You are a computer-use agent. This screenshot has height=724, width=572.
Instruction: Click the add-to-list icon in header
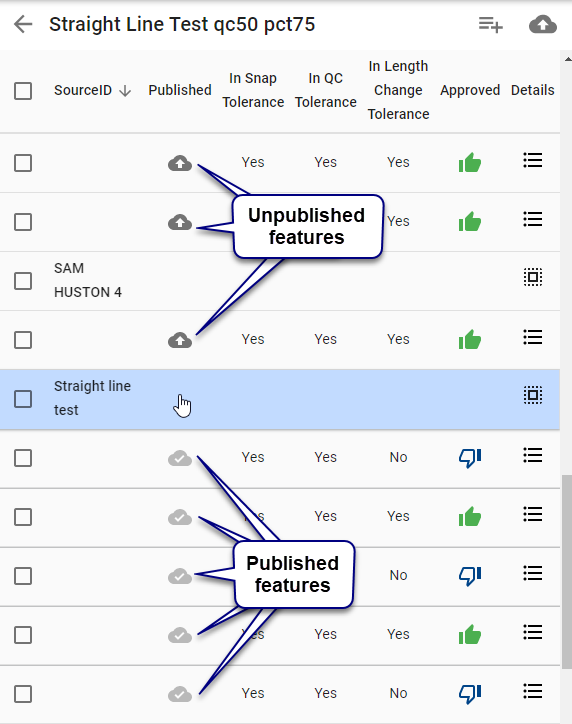[x=490, y=24]
